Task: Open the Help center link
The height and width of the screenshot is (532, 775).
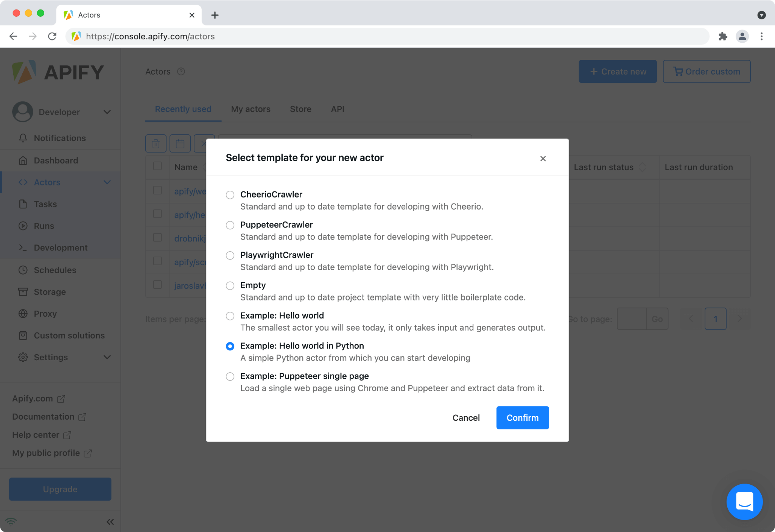Action: click(42, 435)
